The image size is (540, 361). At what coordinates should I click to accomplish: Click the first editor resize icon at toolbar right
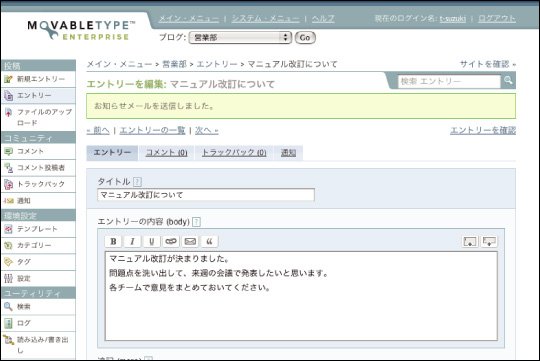click(470, 241)
